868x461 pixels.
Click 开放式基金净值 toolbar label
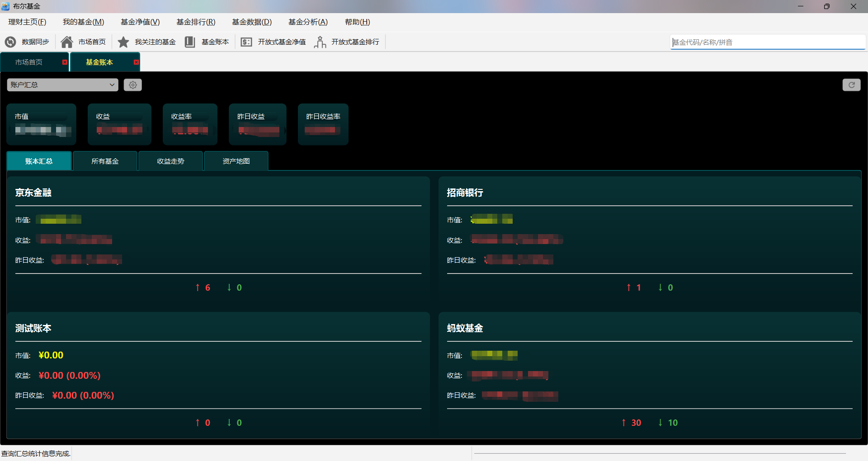tap(282, 42)
